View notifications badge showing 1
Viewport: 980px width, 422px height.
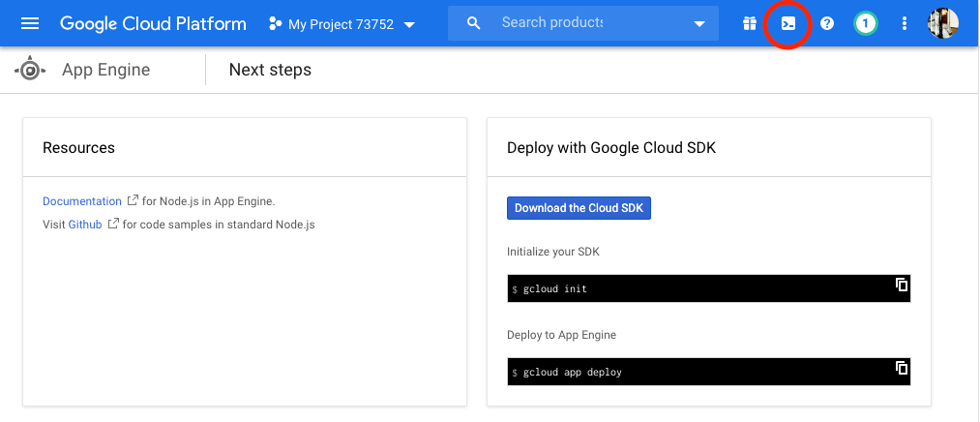coord(866,24)
